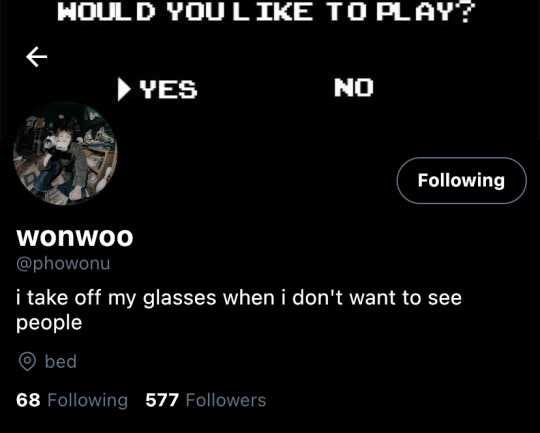Click the number 68 follow count
This screenshot has width=540, height=433.
[x=28, y=400]
